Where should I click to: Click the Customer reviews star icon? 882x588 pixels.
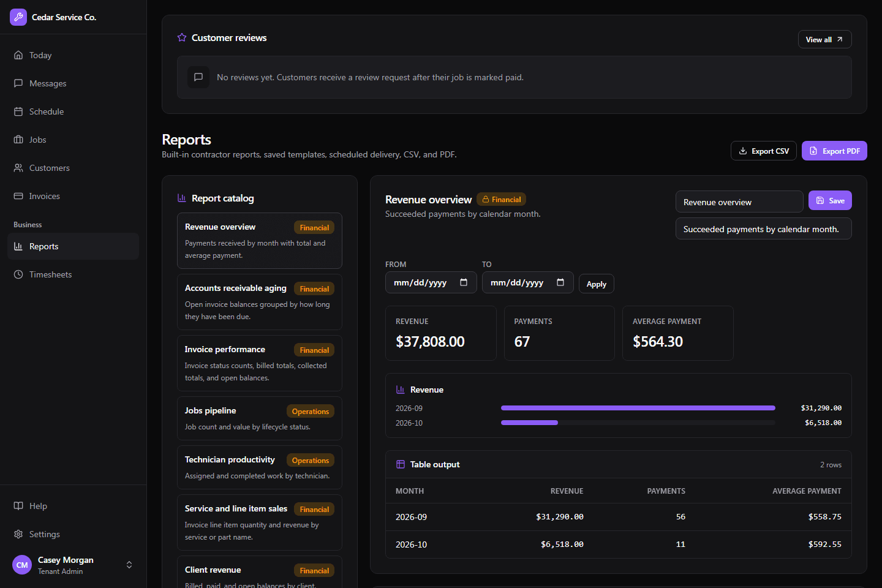click(182, 37)
